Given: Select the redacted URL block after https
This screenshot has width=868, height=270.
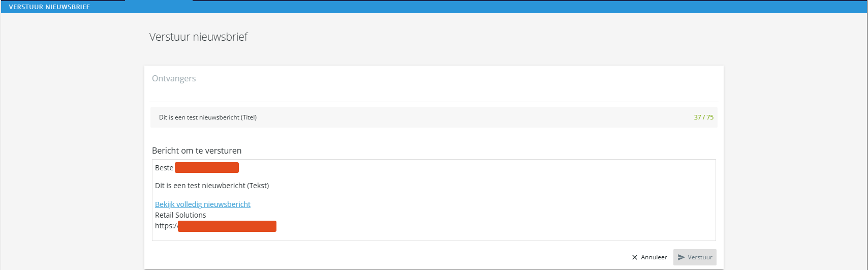Looking at the screenshot, I should click(x=227, y=226).
